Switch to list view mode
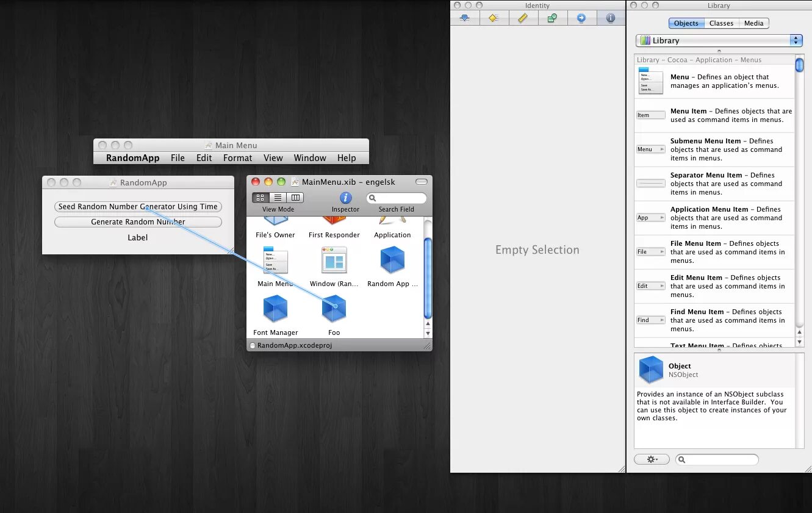The width and height of the screenshot is (812, 513). coord(278,198)
